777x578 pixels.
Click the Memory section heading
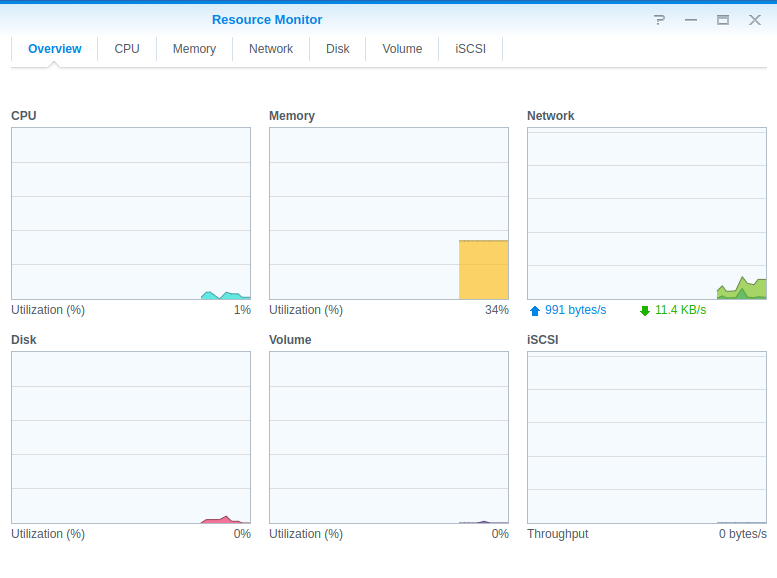[x=292, y=116]
